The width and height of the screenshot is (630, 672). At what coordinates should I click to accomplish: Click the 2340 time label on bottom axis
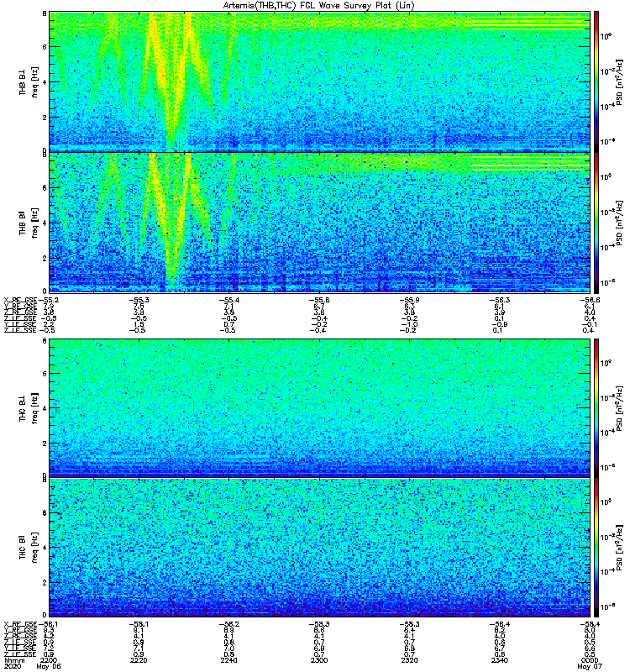tap(499, 660)
